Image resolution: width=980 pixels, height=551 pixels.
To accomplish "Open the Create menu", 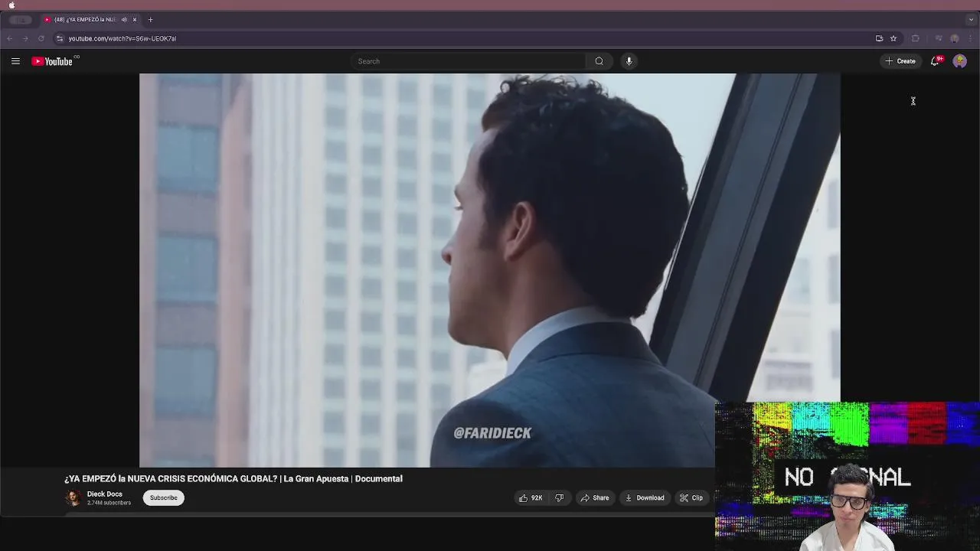I will click(900, 61).
